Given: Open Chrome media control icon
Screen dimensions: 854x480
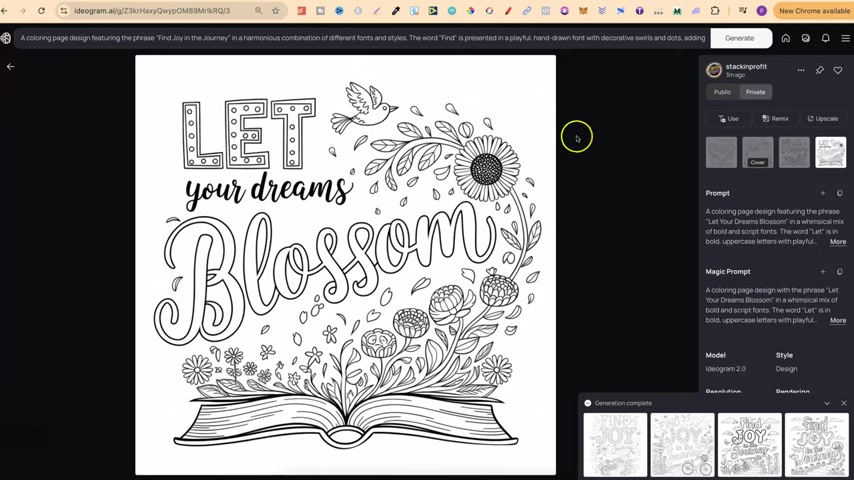Looking at the screenshot, I should 743,10.
